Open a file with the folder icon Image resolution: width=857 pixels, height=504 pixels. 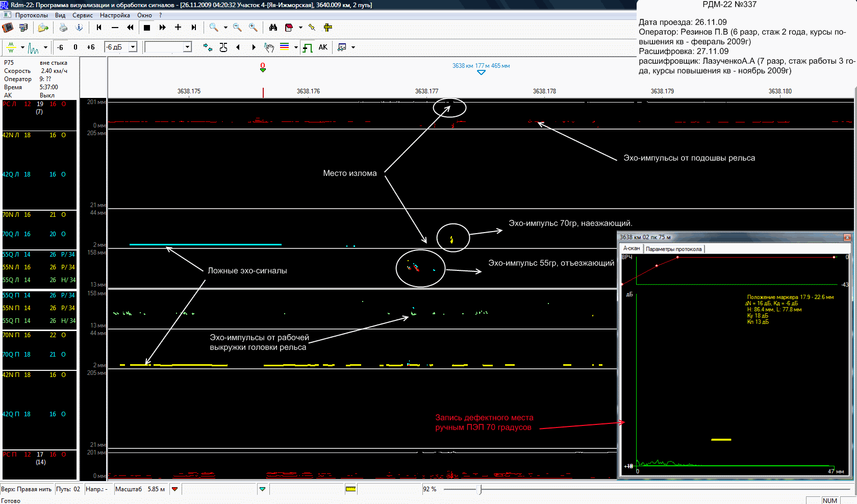point(44,28)
